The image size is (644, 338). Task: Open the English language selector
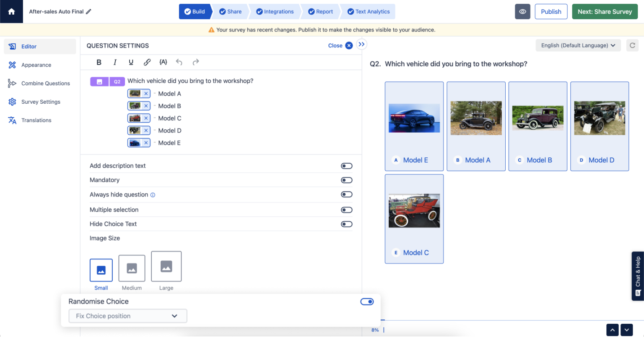coord(578,45)
